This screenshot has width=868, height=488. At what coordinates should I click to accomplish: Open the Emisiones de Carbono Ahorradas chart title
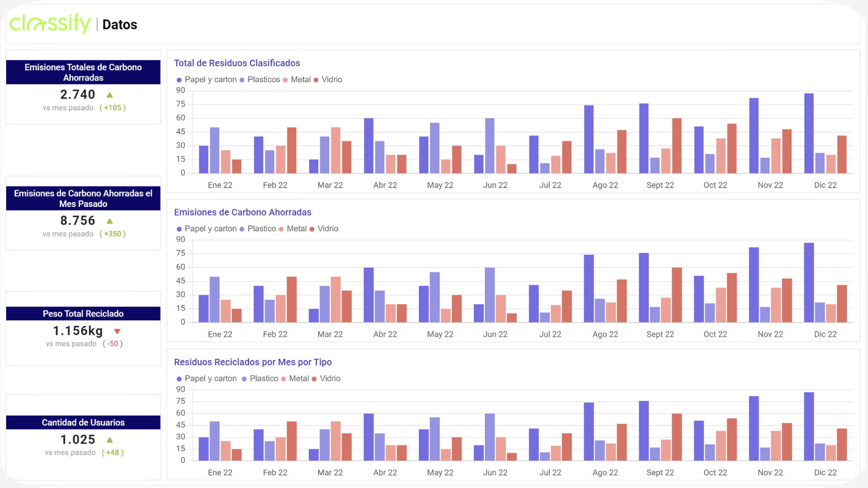[x=242, y=212]
